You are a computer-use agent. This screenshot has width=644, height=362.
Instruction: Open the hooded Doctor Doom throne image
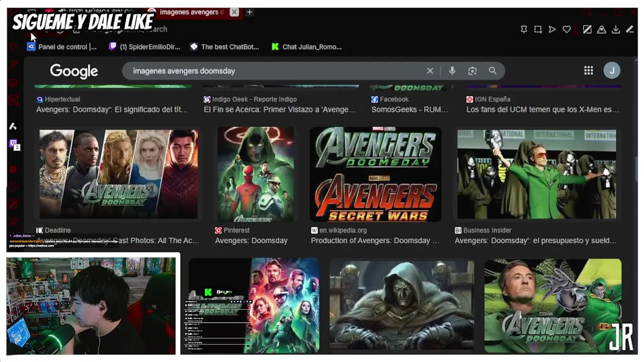(401, 305)
